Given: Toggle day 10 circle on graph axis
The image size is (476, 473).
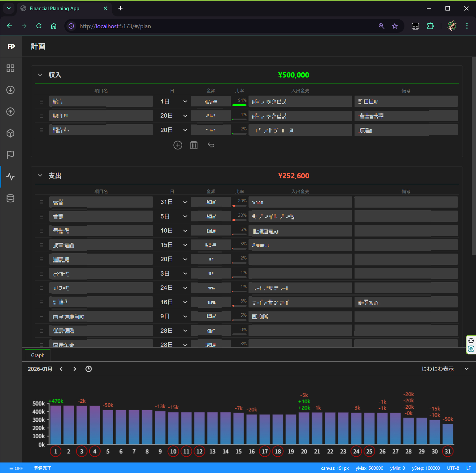Looking at the screenshot, I should 173,451.
